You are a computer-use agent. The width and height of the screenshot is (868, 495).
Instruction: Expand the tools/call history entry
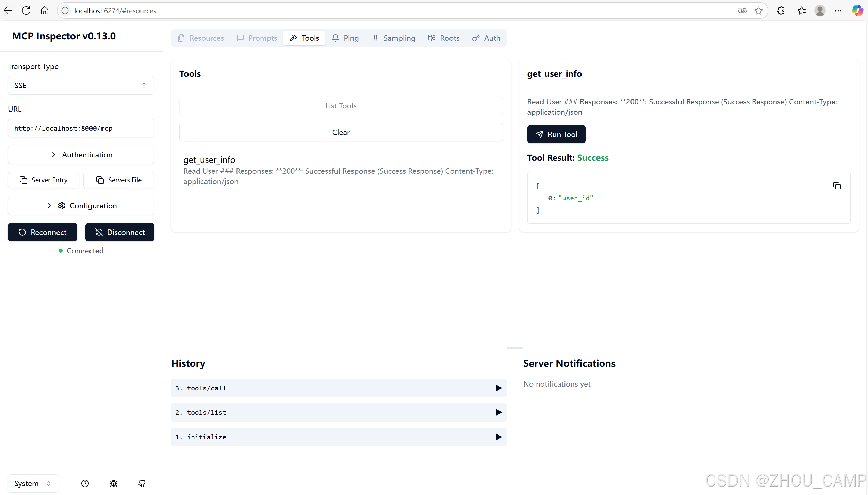(339, 388)
